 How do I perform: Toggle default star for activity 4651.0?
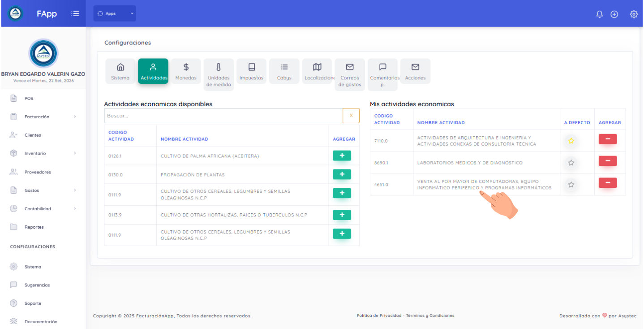tap(571, 184)
